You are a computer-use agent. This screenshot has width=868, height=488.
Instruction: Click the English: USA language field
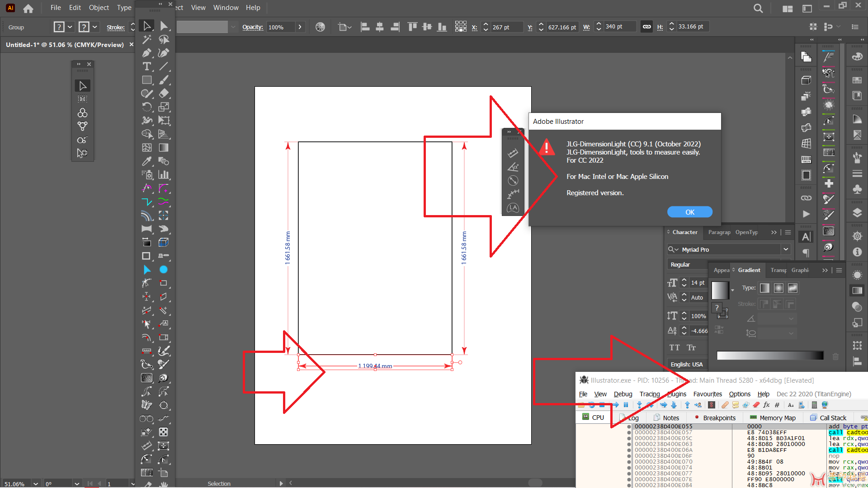pyautogui.click(x=686, y=364)
